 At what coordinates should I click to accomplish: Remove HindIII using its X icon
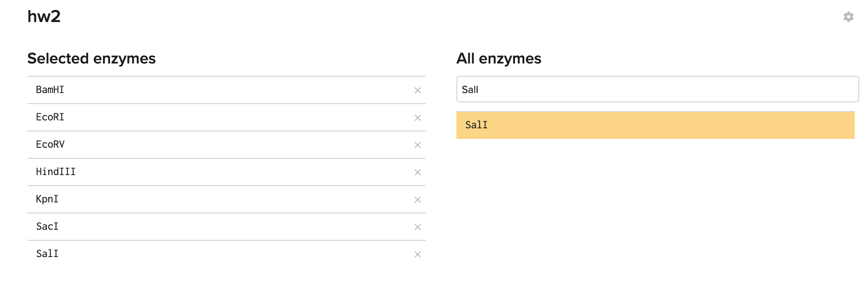coord(418,172)
